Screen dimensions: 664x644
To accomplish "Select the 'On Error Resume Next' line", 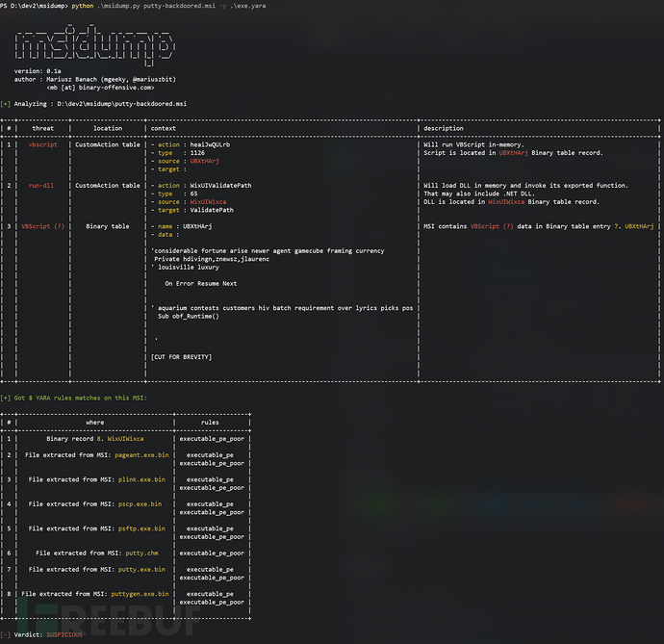I will (201, 283).
